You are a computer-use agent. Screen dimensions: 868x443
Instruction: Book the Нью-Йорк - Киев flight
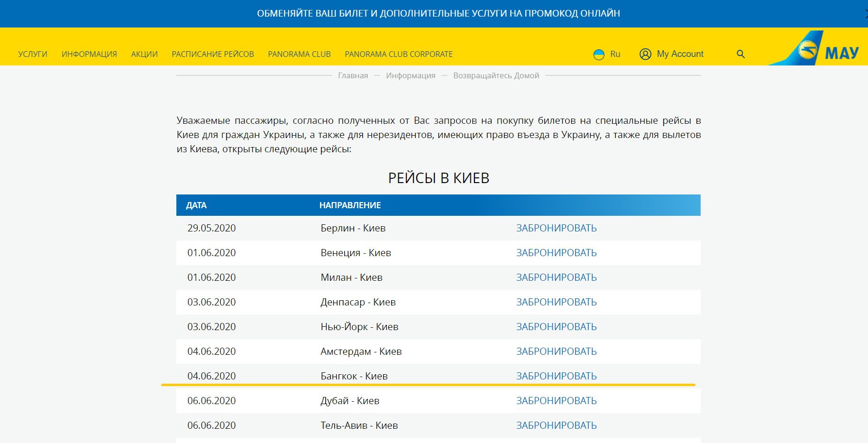tap(556, 327)
